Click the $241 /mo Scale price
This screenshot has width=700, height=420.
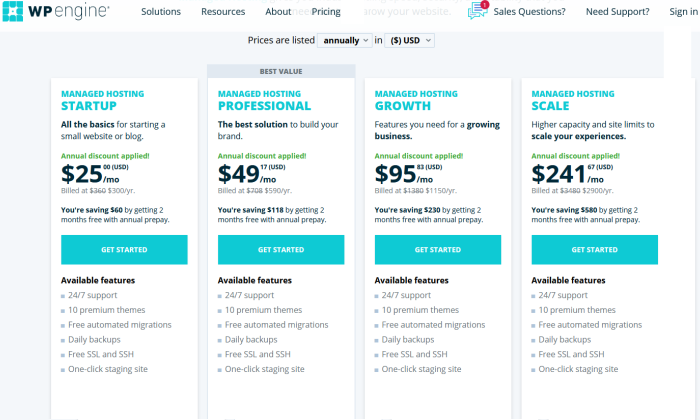572,174
